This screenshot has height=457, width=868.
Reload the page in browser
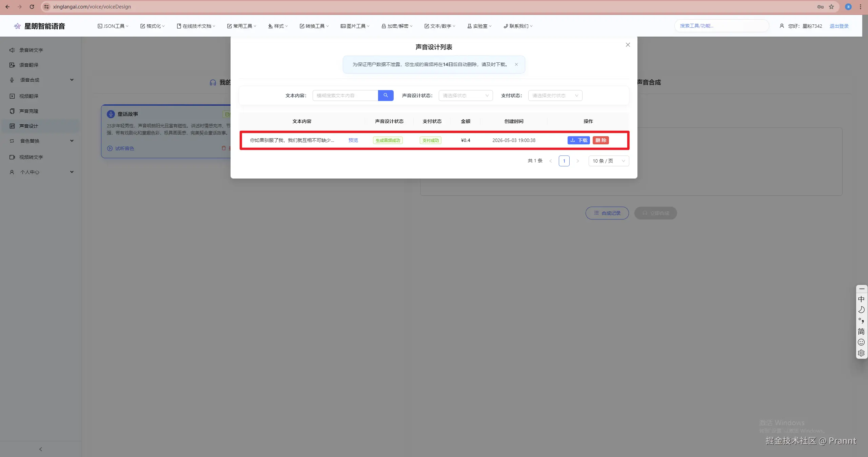pyautogui.click(x=32, y=7)
